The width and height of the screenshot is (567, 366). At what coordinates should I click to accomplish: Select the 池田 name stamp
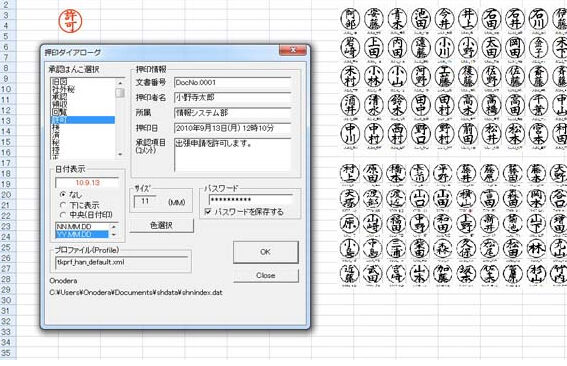(x=421, y=19)
